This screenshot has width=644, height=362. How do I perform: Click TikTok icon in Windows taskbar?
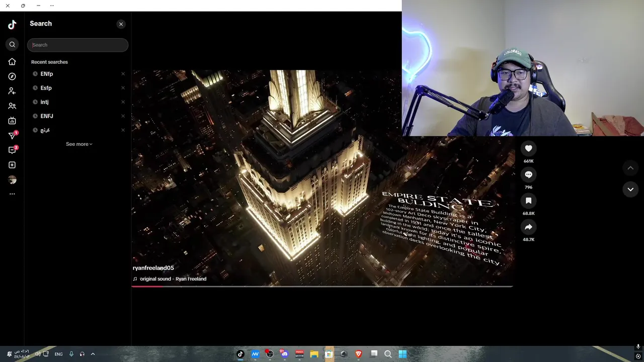tap(240, 354)
